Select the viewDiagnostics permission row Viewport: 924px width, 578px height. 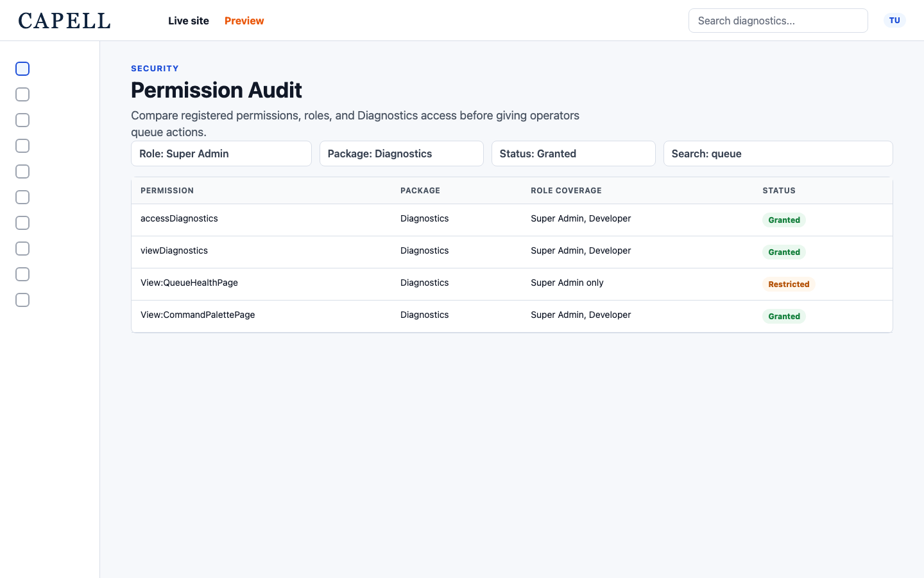pos(512,252)
